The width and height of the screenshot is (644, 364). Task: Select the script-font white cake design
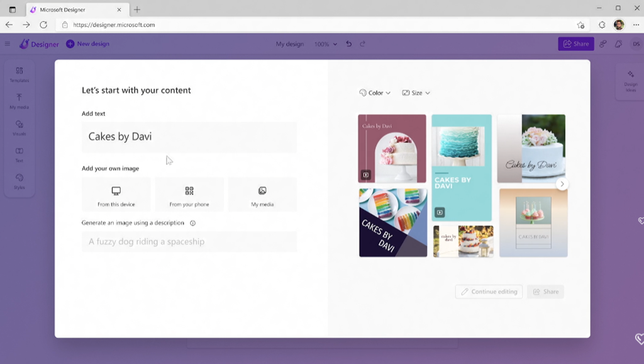531,149
